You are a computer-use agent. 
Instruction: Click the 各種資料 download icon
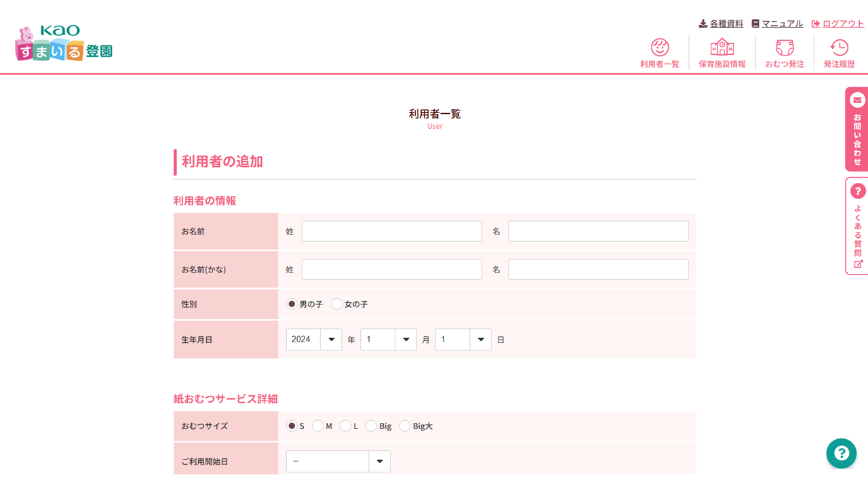703,24
